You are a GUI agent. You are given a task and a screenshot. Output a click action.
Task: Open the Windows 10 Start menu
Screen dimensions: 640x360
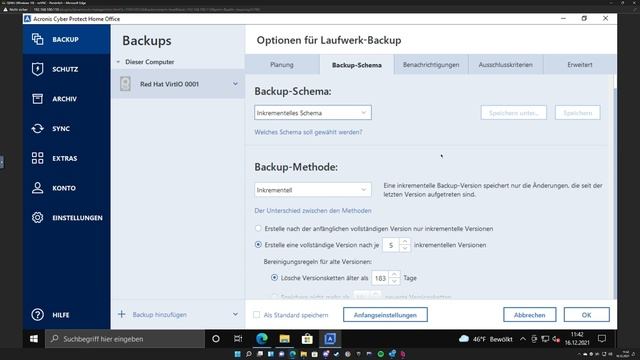tap(34, 339)
